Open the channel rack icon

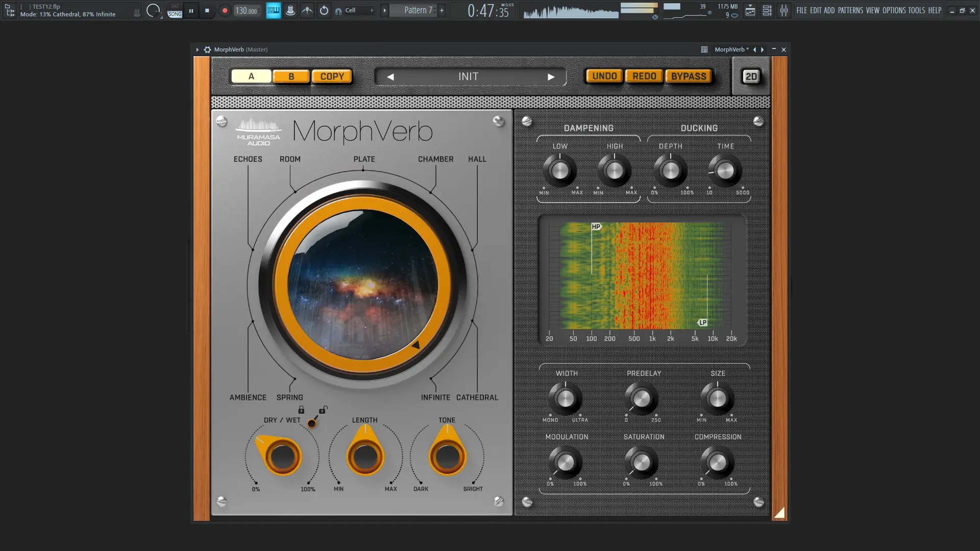click(767, 10)
